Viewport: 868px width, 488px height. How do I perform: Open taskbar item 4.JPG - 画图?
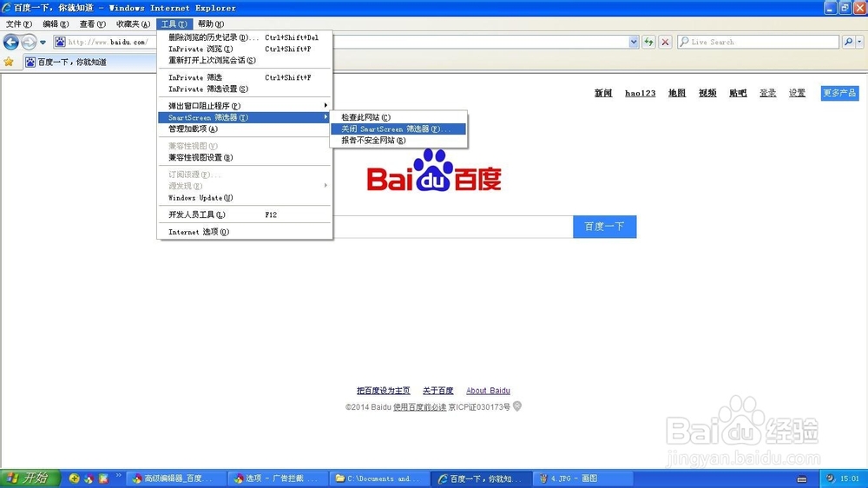(x=583, y=478)
